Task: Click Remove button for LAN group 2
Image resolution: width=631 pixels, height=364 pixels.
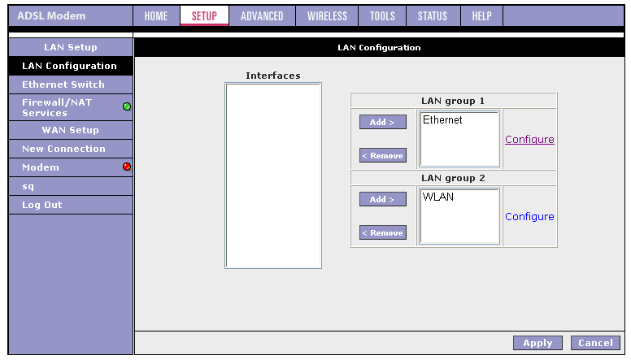Action: [382, 233]
